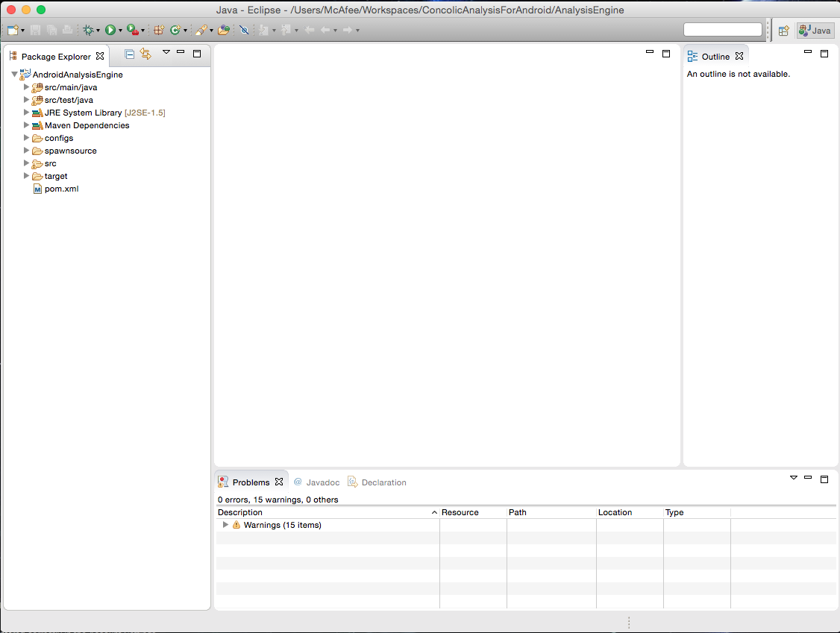The height and width of the screenshot is (633, 840).
Task: Close the Outline view tab
Action: [x=739, y=56]
